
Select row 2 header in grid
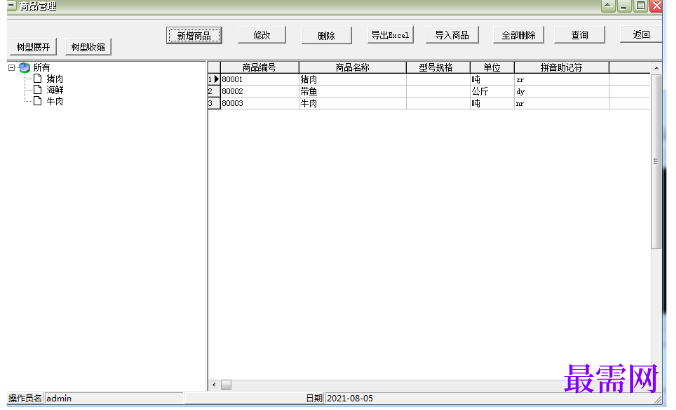click(x=214, y=91)
